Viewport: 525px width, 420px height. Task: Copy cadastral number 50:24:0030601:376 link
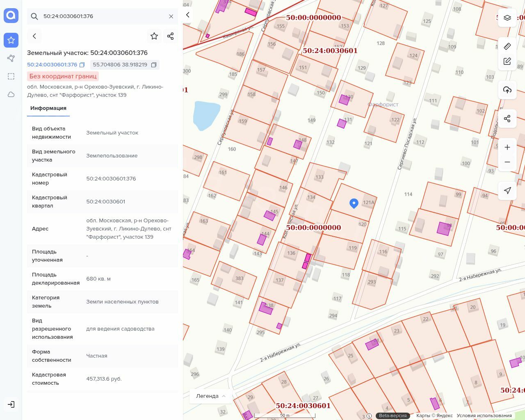(82, 65)
